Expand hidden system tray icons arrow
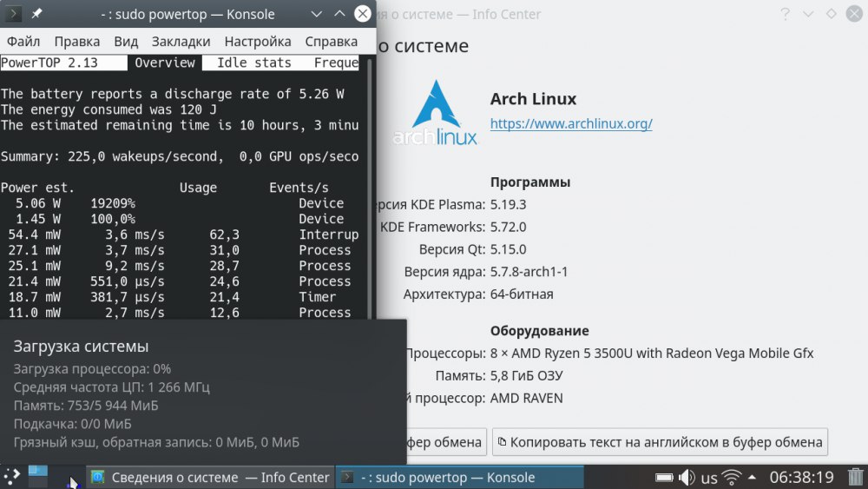 (752, 477)
